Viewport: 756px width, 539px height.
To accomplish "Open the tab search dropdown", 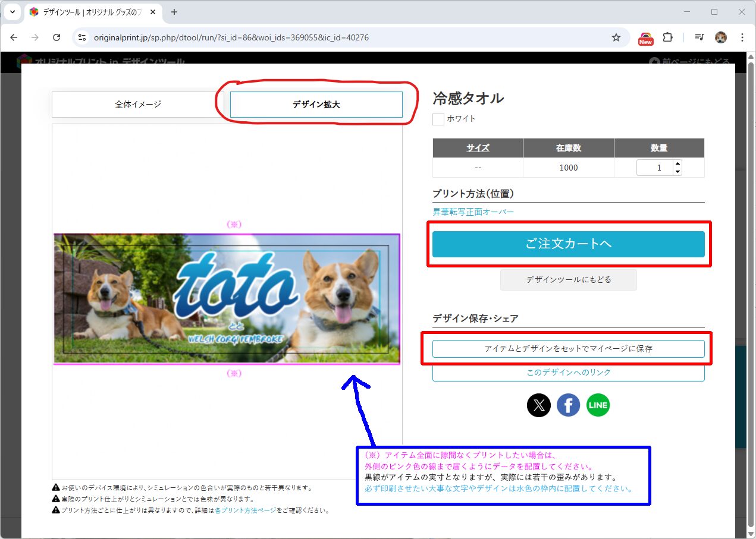I will tap(12, 12).
